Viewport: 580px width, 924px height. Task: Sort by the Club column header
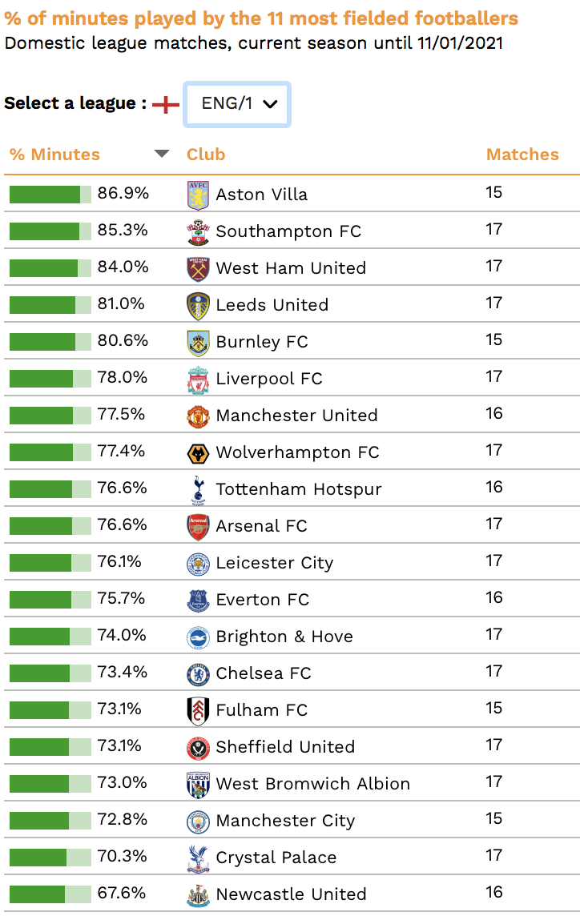pyautogui.click(x=206, y=155)
